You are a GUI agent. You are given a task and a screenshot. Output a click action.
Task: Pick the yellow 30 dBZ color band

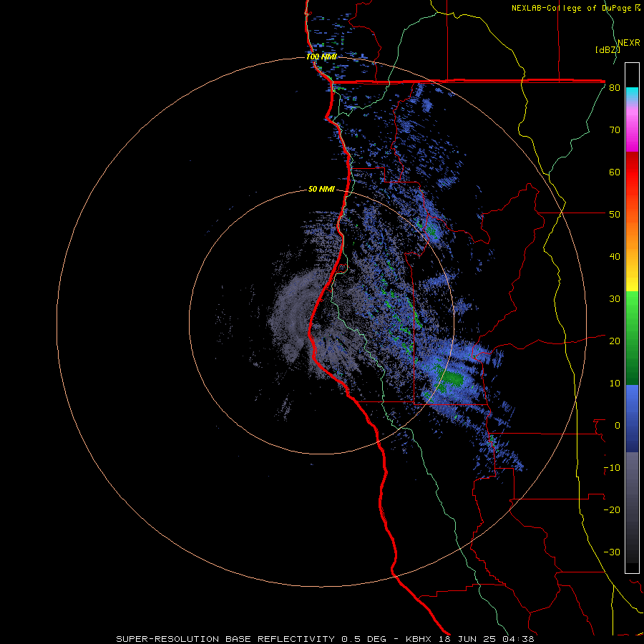[x=632, y=284]
